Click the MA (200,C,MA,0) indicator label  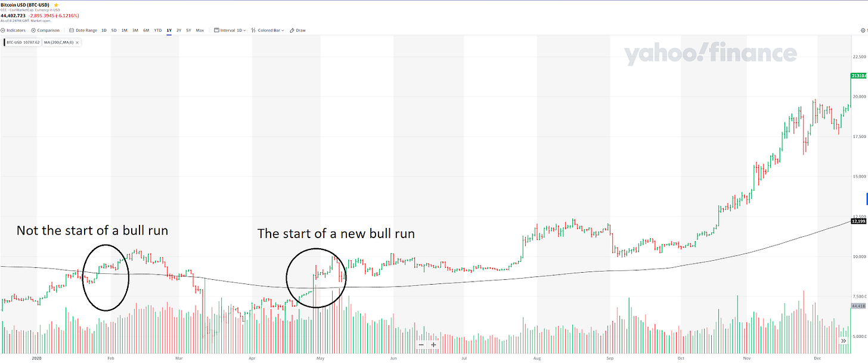click(58, 42)
